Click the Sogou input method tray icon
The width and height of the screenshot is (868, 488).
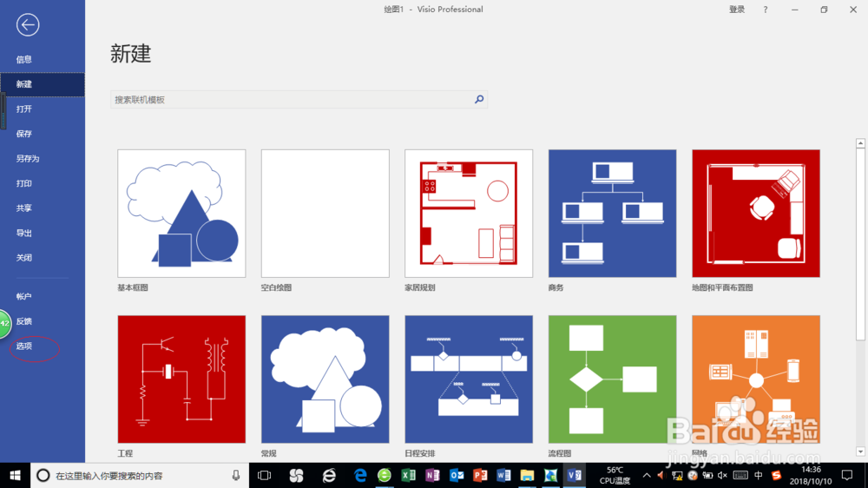point(777,475)
